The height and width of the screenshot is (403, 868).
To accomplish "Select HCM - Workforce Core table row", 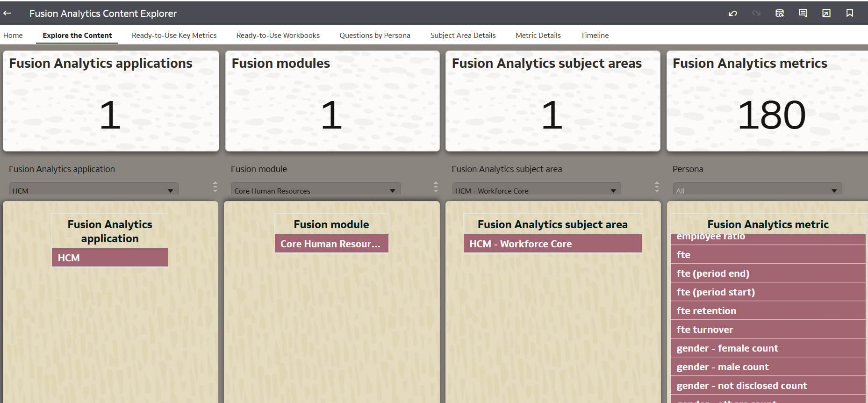I will click(x=552, y=244).
